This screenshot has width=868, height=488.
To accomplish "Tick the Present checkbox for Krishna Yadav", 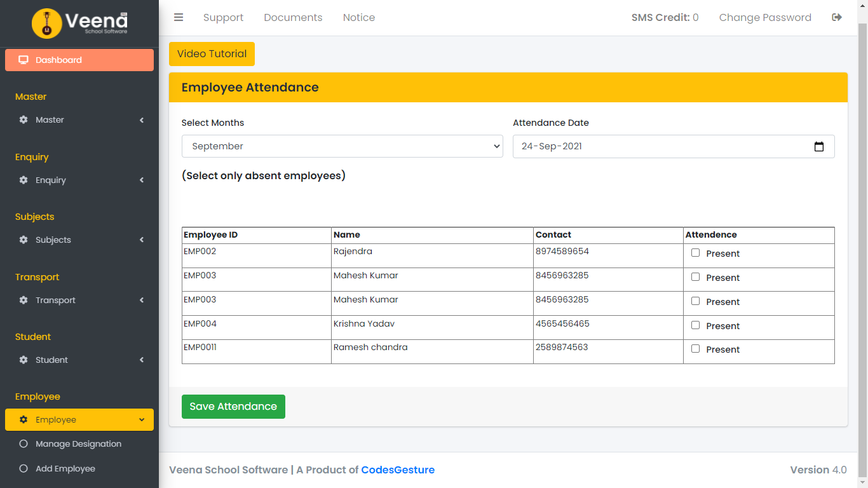I will [x=695, y=325].
